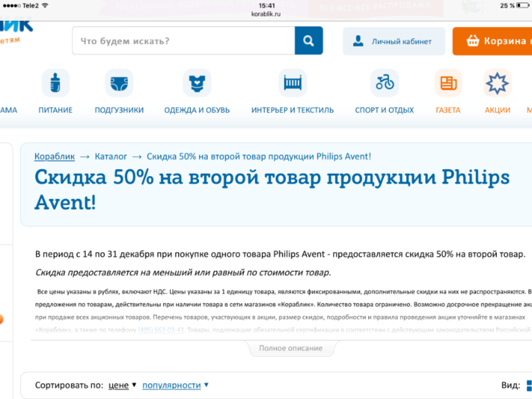Viewport: 532px width, 399px height.
Task: Click the starburst Акции icon
Action: pyautogui.click(x=497, y=84)
